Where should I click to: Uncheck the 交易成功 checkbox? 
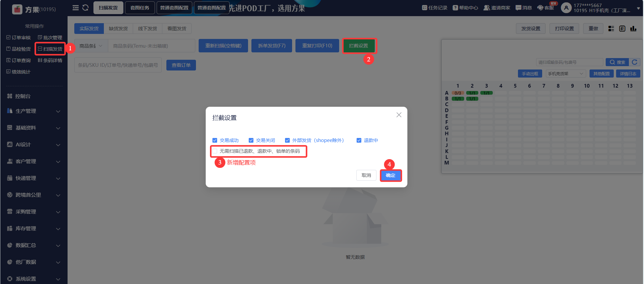(x=215, y=140)
